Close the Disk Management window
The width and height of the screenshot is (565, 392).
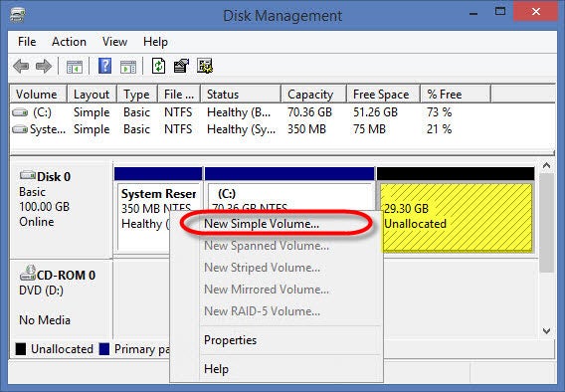pos(536,12)
